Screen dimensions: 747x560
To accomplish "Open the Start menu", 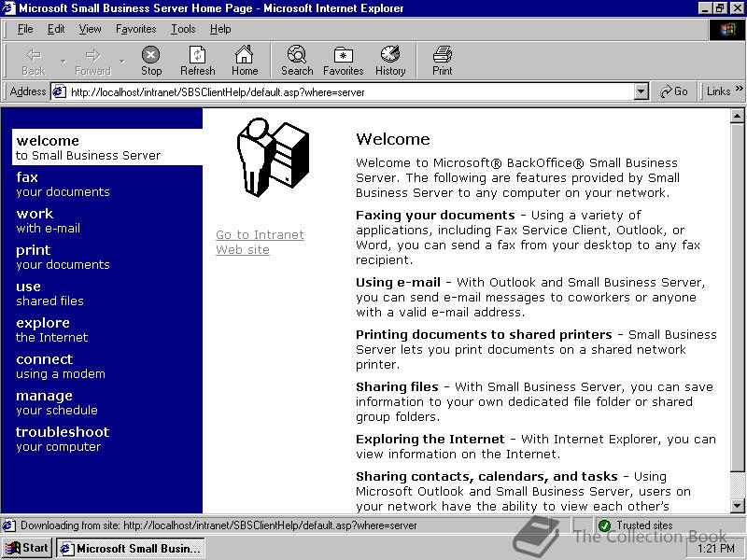I will (x=27, y=548).
